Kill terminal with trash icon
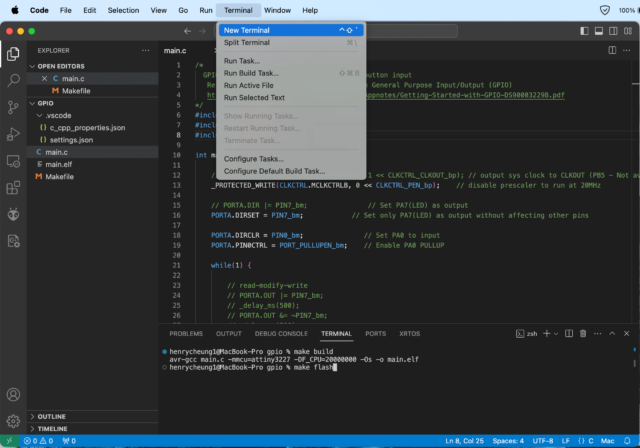Image resolution: width=640 pixels, height=448 pixels. (583, 333)
